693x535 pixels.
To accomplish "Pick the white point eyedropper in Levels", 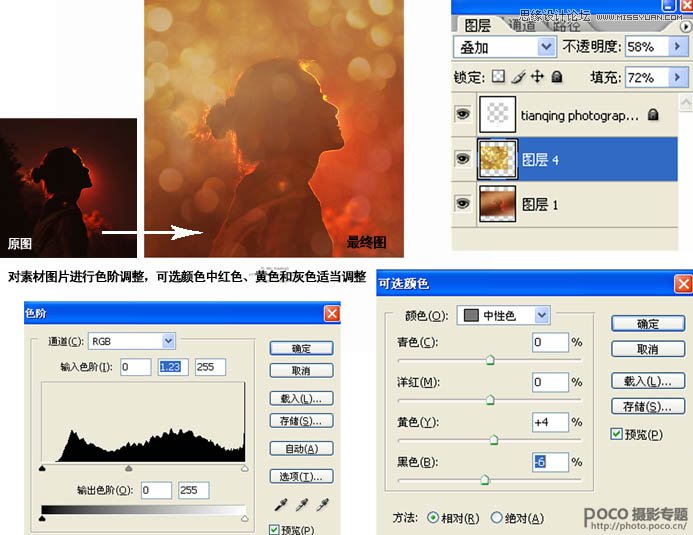I will click(323, 504).
